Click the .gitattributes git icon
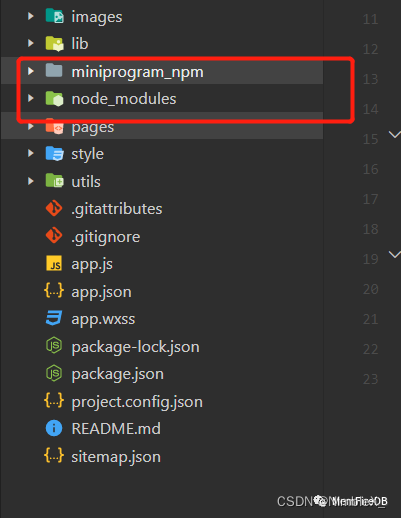Image resolution: width=401 pixels, height=518 pixels. click(54, 208)
